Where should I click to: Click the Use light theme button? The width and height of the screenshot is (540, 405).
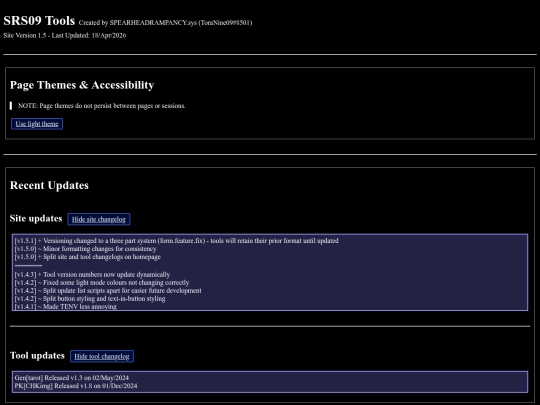tap(37, 124)
